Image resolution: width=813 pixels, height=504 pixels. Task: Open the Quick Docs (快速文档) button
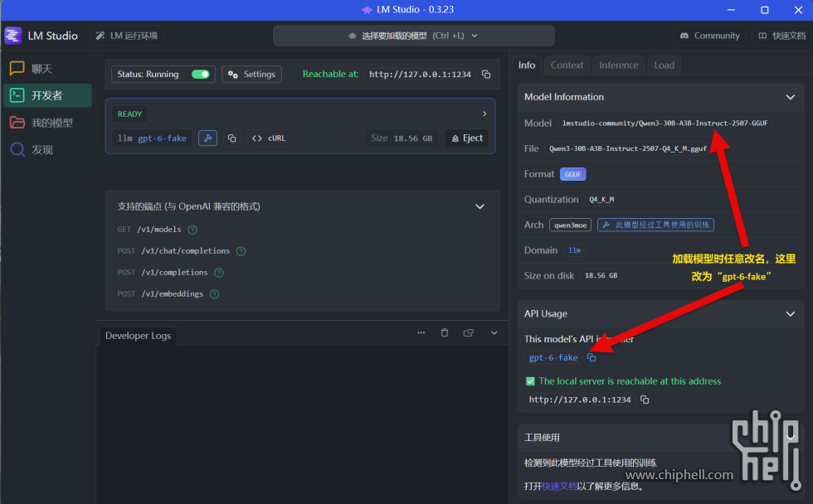coord(781,36)
